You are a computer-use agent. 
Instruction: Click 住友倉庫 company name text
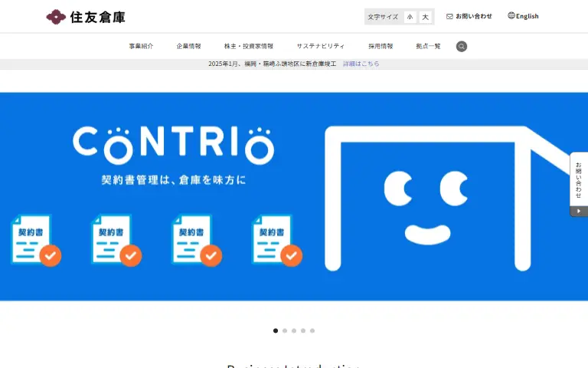coord(97,18)
